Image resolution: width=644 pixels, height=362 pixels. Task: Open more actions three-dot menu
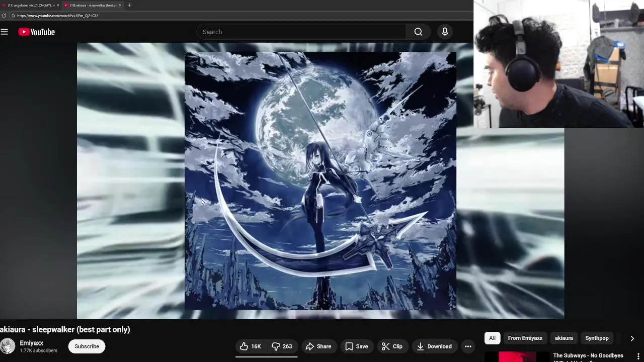tap(468, 346)
